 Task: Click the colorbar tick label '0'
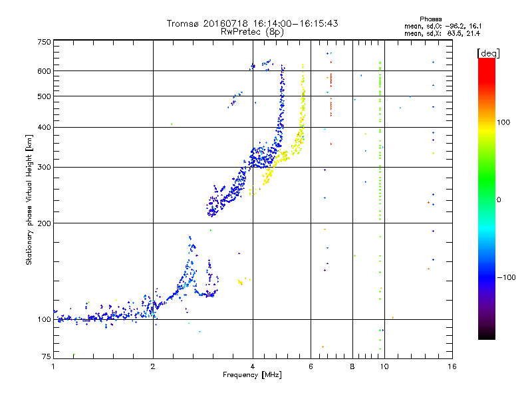pos(499,200)
